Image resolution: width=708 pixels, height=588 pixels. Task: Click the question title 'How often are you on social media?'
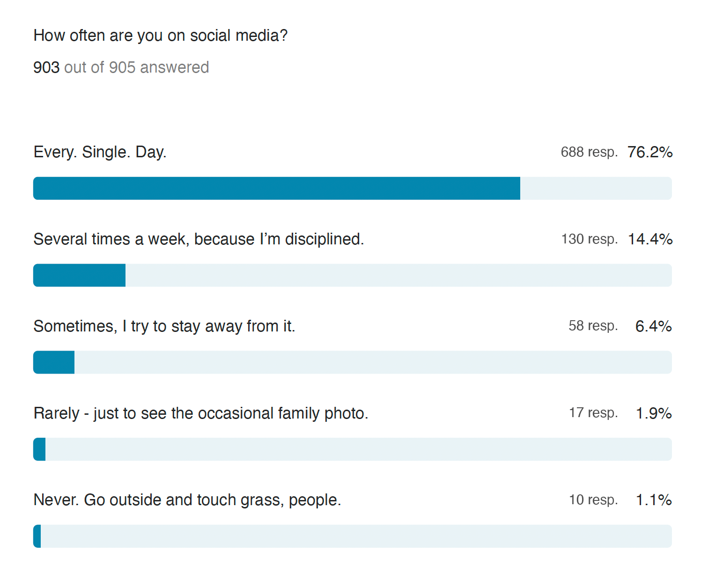tap(161, 36)
